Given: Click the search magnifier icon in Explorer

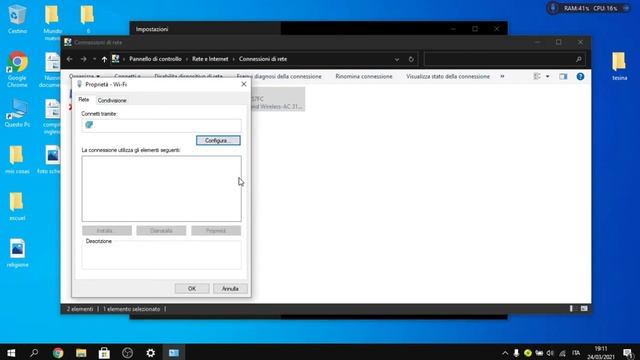Looking at the screenshot, I should (x=579, y=59).
